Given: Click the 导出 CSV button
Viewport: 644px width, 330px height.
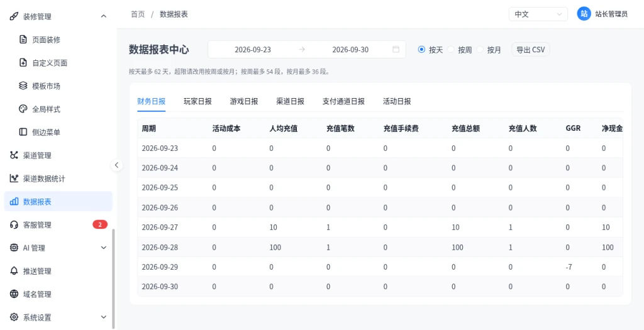Looking at the screenshot, I should point(531,50).
